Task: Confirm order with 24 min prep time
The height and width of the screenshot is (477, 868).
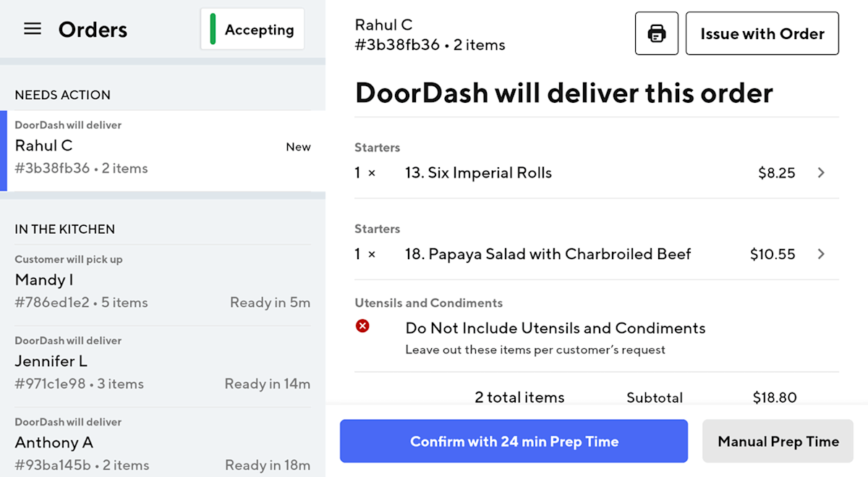Action: click(x=514, y=441)
